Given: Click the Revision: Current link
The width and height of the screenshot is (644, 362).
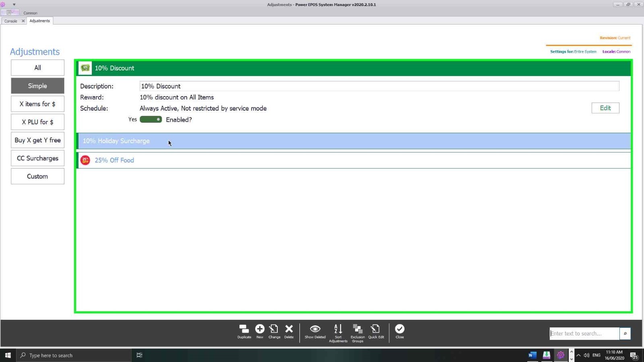Looking at the screenshot, I should coord(615,38).
